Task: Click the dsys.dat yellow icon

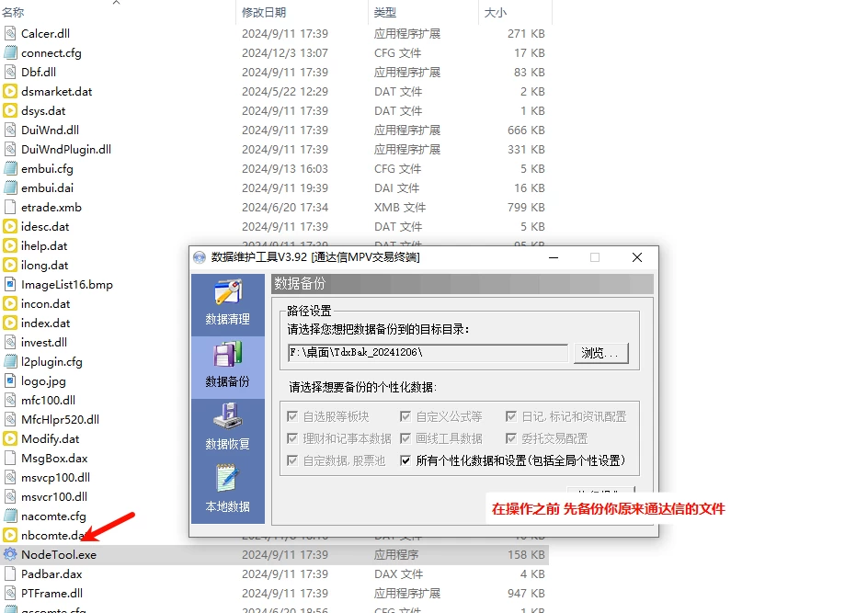Action: [10, 110]
